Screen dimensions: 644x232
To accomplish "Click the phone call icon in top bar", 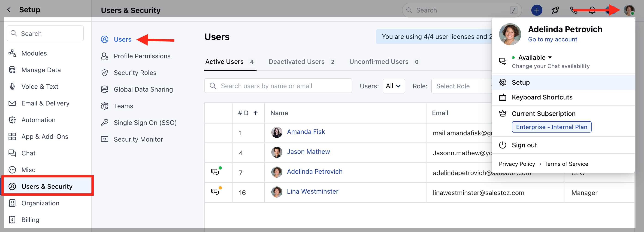I will [x=574, y=10].
